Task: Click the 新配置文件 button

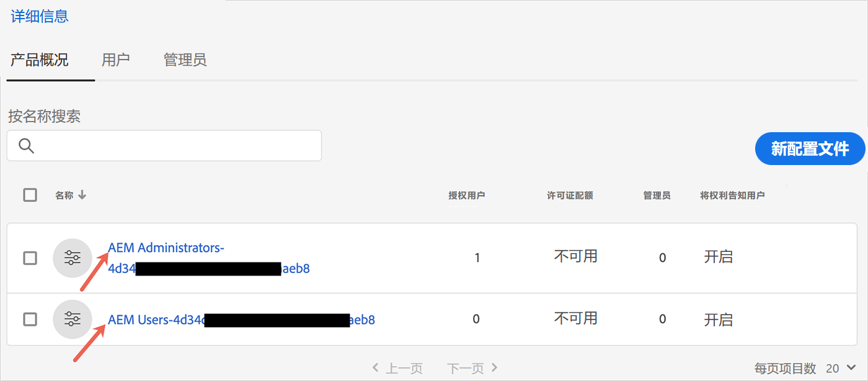Action: [x=810, y=148]
